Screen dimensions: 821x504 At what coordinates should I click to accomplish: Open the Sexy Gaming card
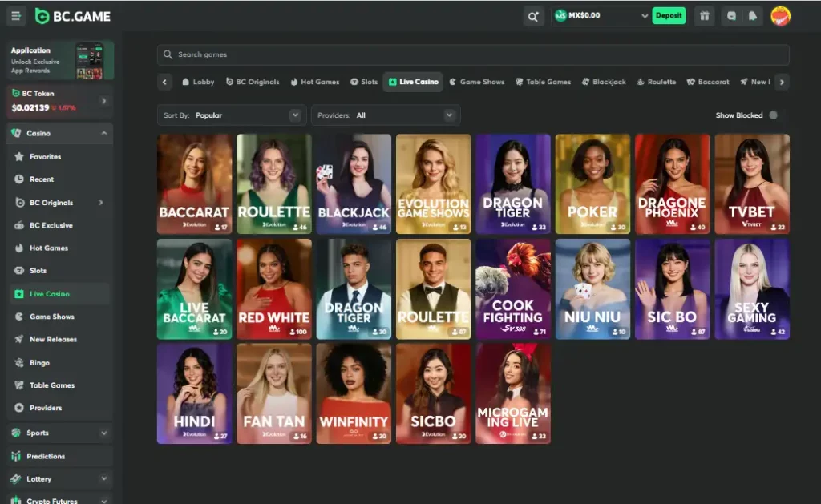(752, 289)
